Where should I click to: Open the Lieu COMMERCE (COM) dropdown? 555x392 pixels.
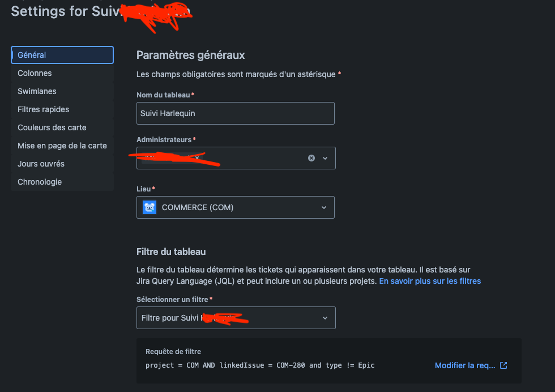(x=236, y=207)
